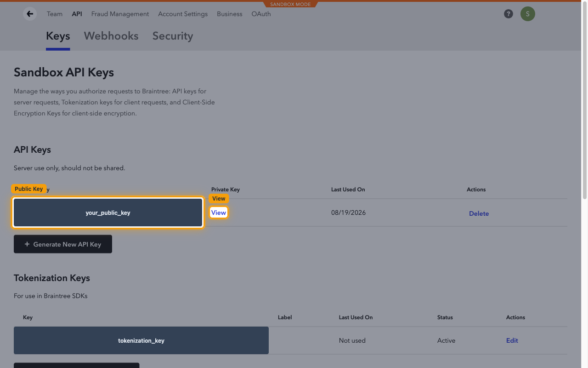Click the Tokenization Keys heading
This screenshot has height=368, width=588.
[52, 278]
